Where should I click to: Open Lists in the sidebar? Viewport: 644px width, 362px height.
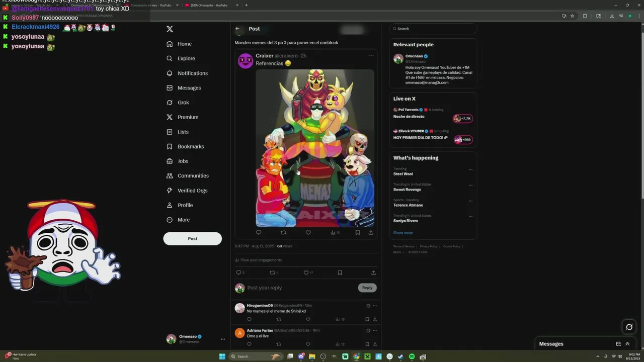click(177, 132)
